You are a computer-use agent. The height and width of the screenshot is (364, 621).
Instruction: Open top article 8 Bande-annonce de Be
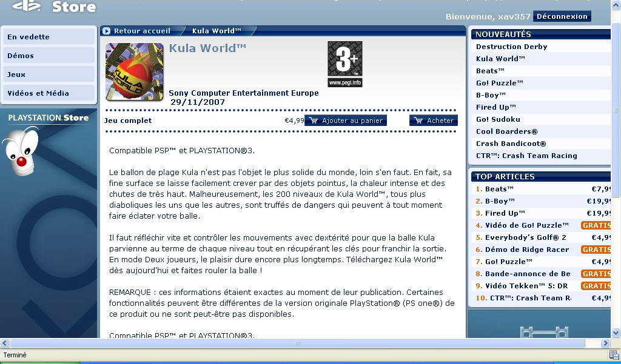528,274
